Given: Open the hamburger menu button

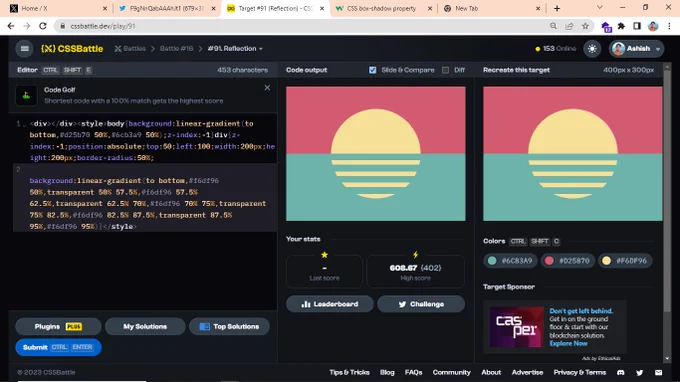Looking at the screenshot, I should coord(25,49).
